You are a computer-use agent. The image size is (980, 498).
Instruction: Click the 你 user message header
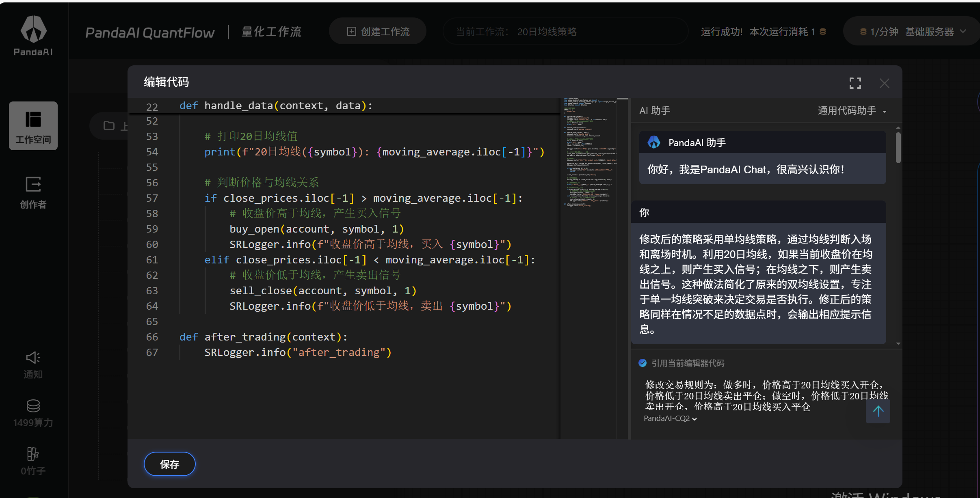[x=758, y=212]
